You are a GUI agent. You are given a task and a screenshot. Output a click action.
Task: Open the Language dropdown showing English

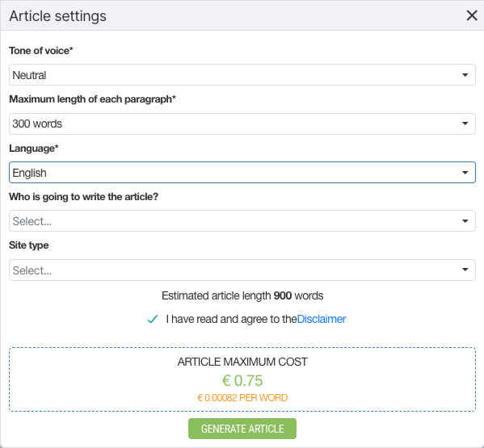coord(242,173)
